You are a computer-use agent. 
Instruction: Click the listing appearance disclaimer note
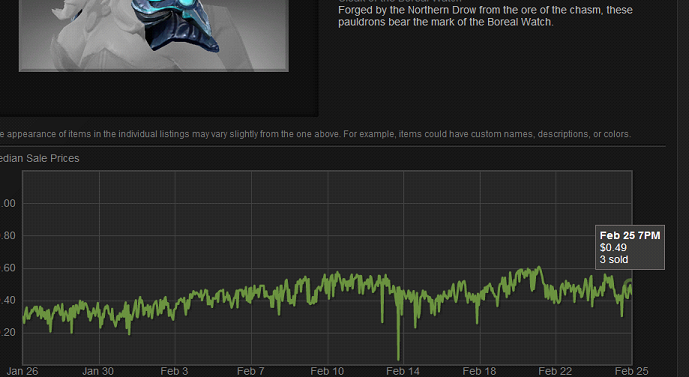click(x=315, y=134)
